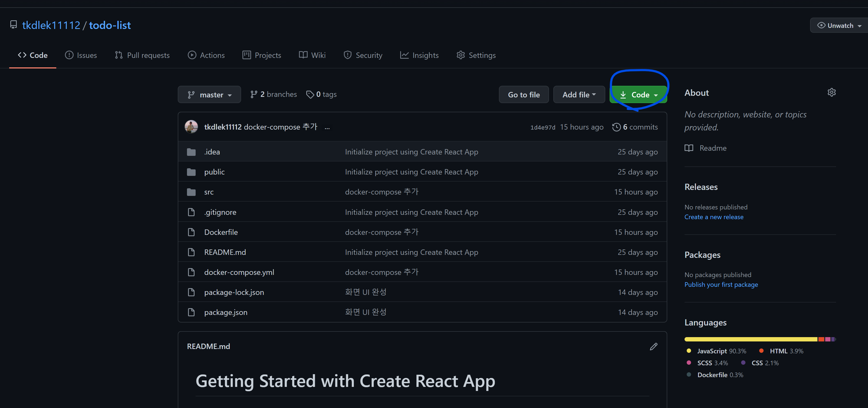Open commit history showing 6 commits
The width and height of the screenshot is (868, 408).
pyautogui.click(x=635, y=127)
